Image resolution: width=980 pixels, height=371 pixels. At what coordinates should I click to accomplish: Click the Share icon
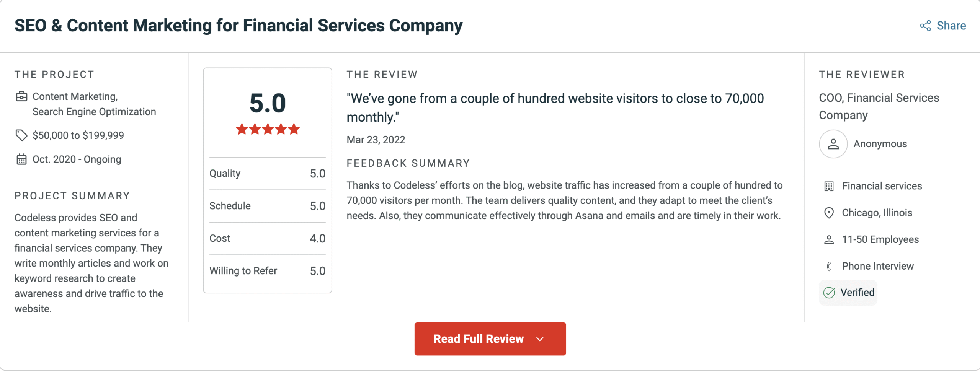pyautogui.click(x=925, y=26)
